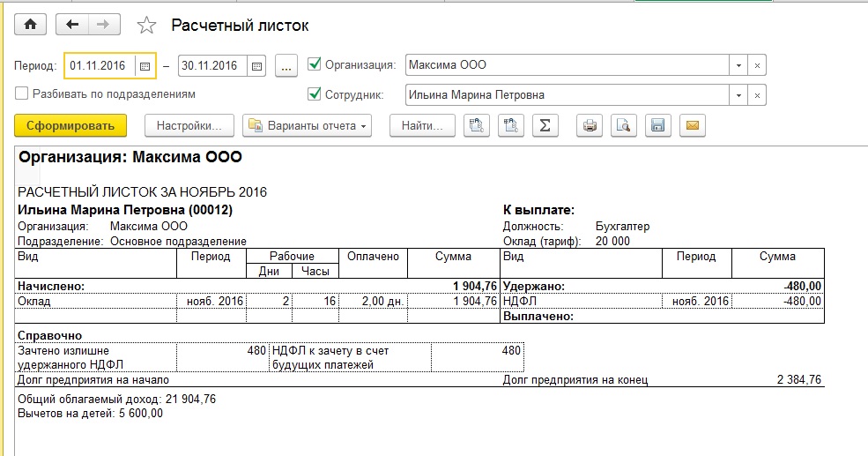868x456 pixels.
Task: Open calendar for start date 01.11.2016
Action: coord(145,65)
